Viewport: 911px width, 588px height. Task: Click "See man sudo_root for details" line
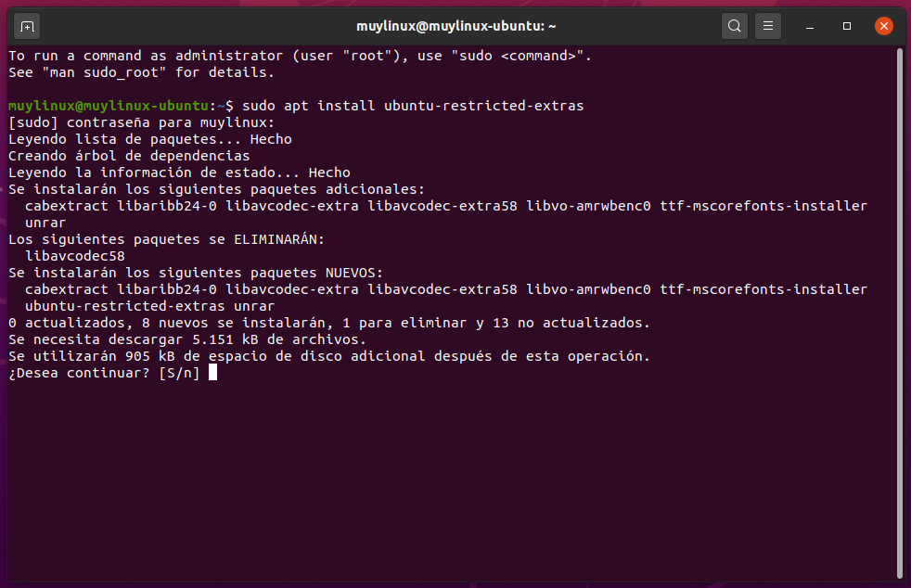(x=141, y=72)
